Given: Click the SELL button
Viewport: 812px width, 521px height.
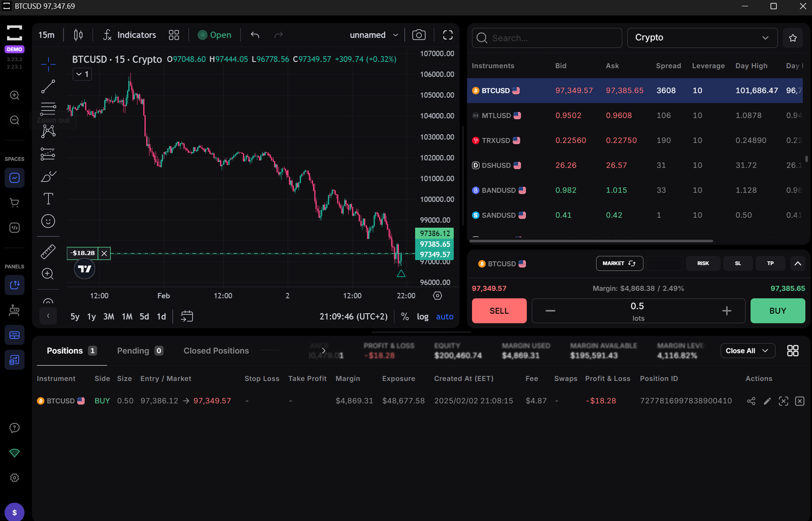Looking at the screenshot, I should click(x=499, y=311).
